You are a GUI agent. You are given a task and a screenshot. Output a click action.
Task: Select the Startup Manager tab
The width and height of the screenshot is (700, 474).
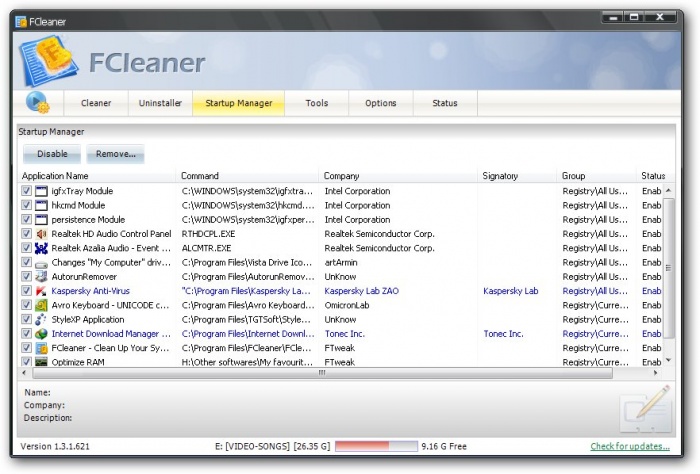[238, 103]
